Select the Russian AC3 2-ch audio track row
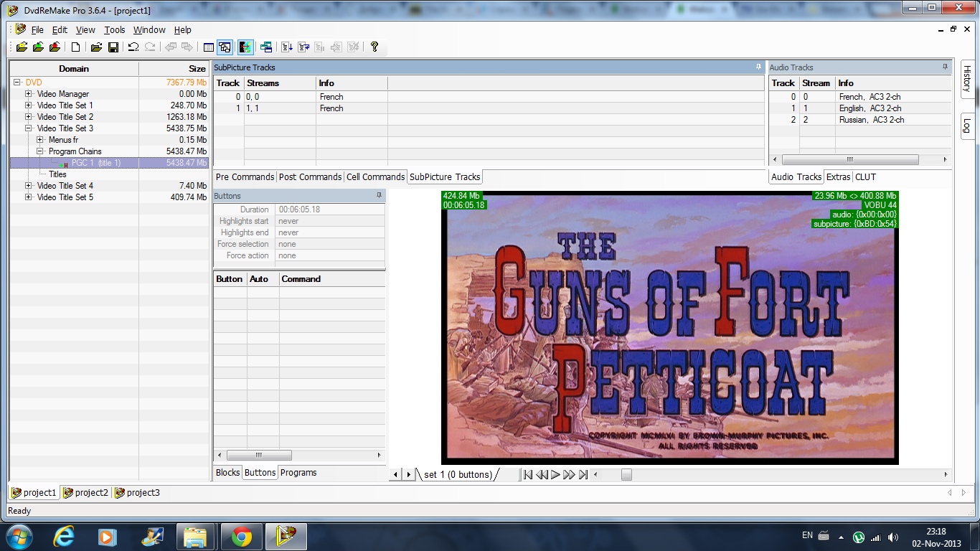This screenshot has height=551, width=980. click(859, 120)
